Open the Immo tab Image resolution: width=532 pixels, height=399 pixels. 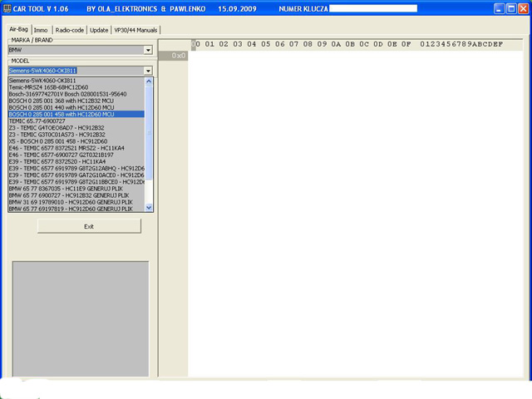point(41,30)
